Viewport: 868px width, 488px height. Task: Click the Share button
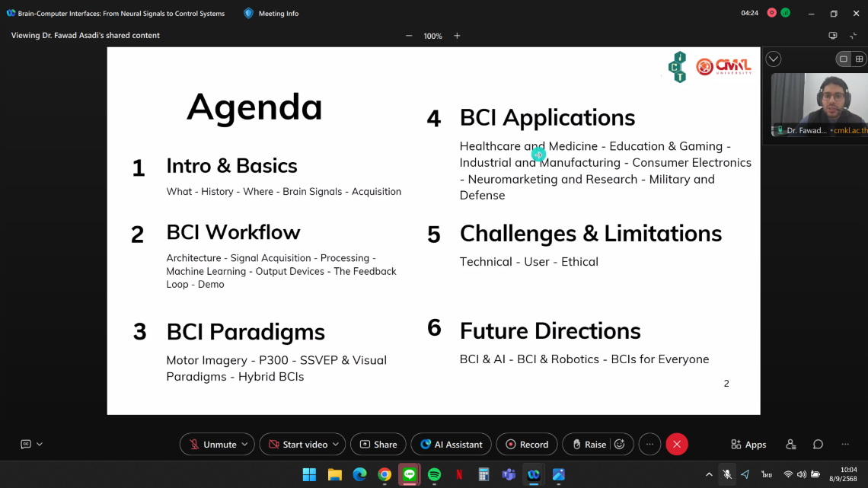pyautogui.click(x=378, y=445)
